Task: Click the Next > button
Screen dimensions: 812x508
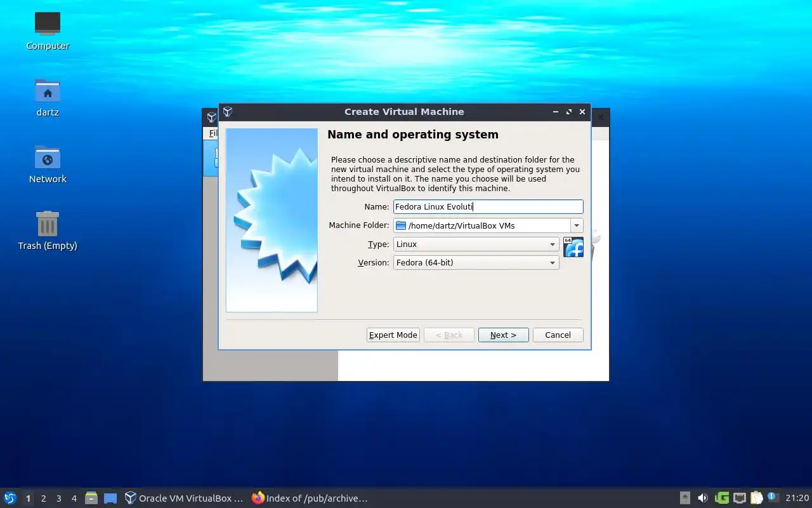Action: 503,335
